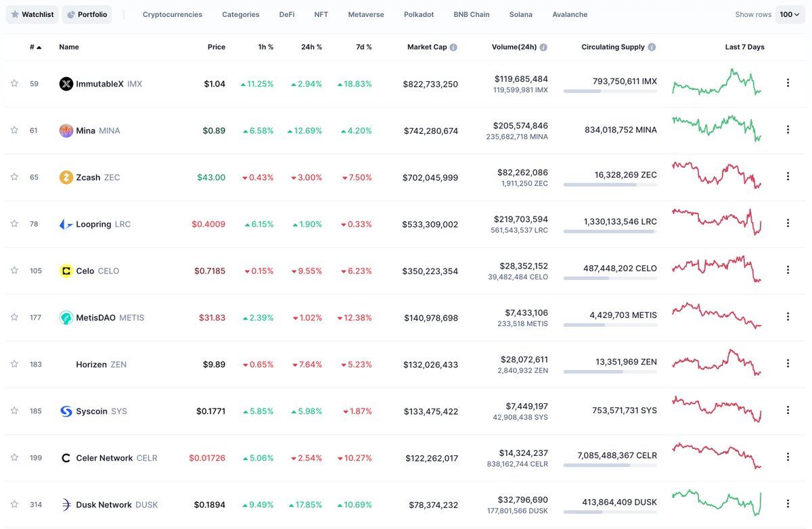Open more options for Dusk Network row
Viewport: 812px width, 529px height.
(x=788, y=503)
